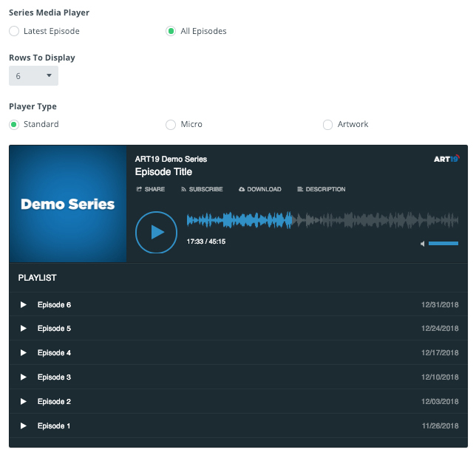Viewport: 476px width, 455px height.
Task: Click the 17:33 / 45:15 time display
Action: point(206,242)
